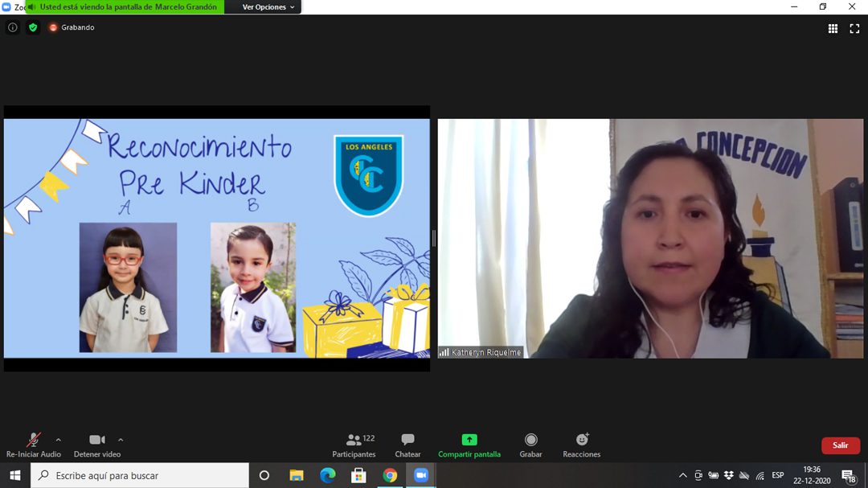Toggle camera with Detener video
Viewport: 868px width, 488px height.
pyautogui.click(x=97, y=445)
